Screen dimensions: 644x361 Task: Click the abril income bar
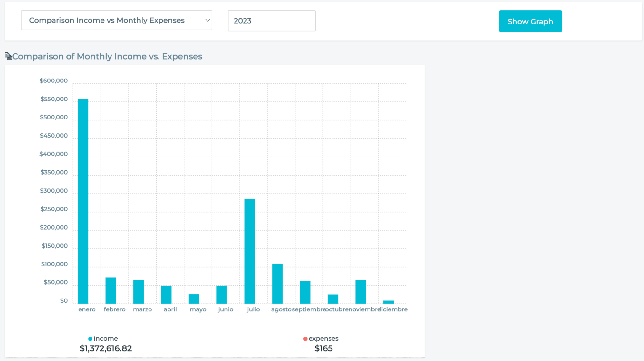tap(166, 295)
